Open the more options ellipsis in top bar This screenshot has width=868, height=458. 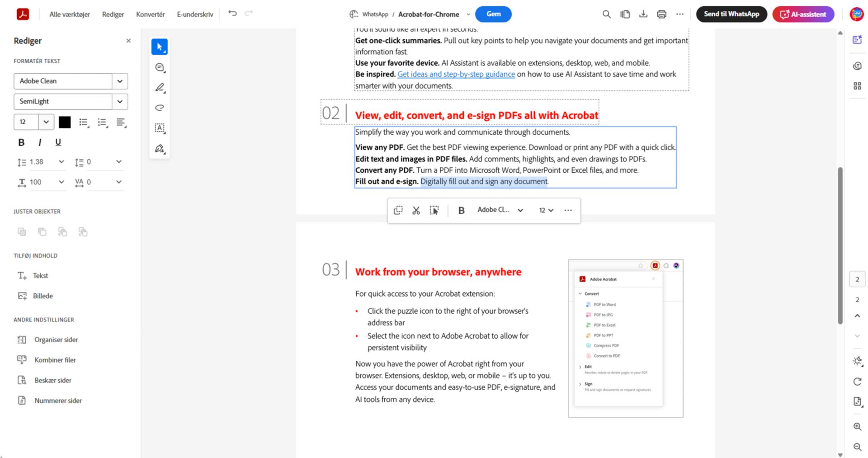click(x=680, y=14)
